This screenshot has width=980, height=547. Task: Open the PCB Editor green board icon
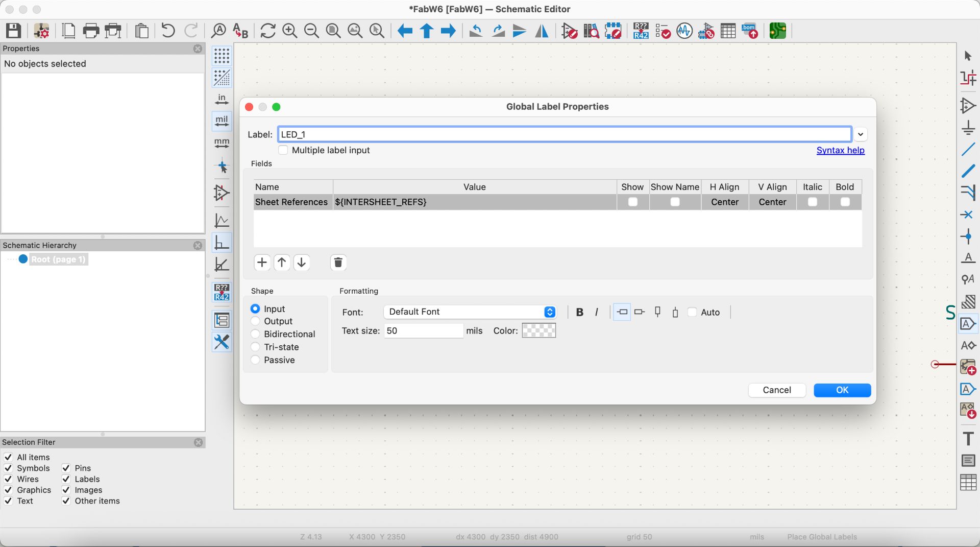[778, 31]
